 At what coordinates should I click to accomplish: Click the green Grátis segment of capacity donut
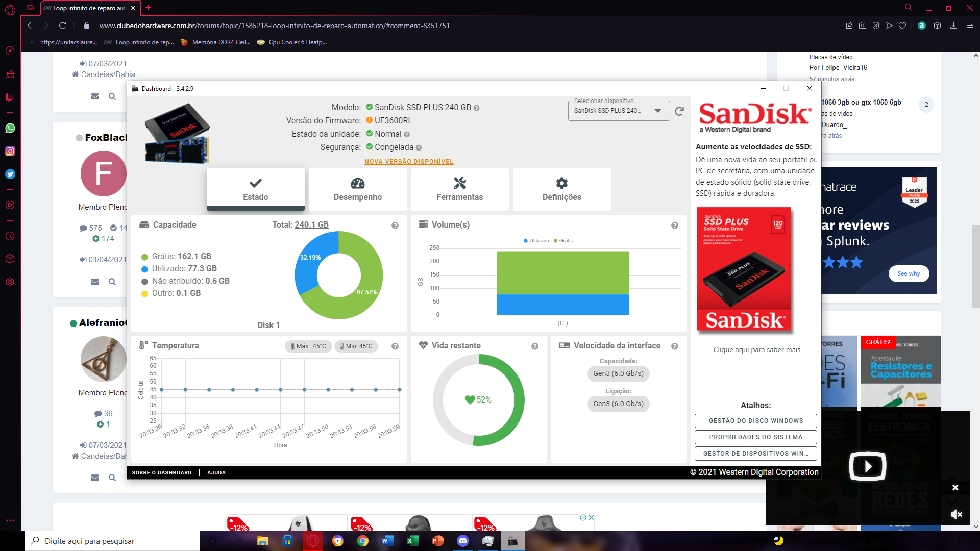pyautogui.click(x=367, y=292)
